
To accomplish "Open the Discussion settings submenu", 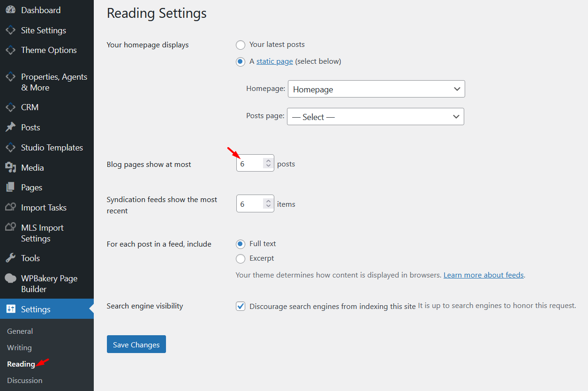I will tap(25, 380).
